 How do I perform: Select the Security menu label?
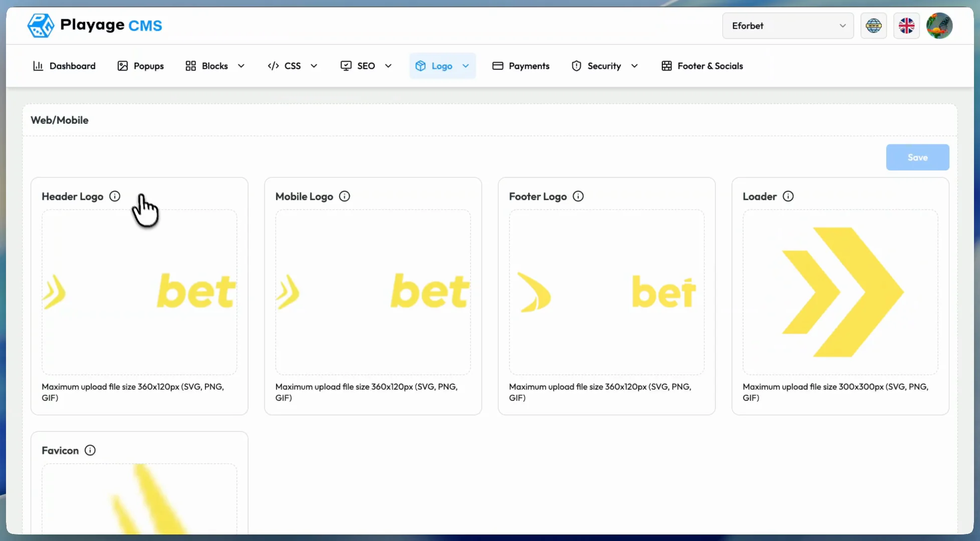[x=604, y=66]
